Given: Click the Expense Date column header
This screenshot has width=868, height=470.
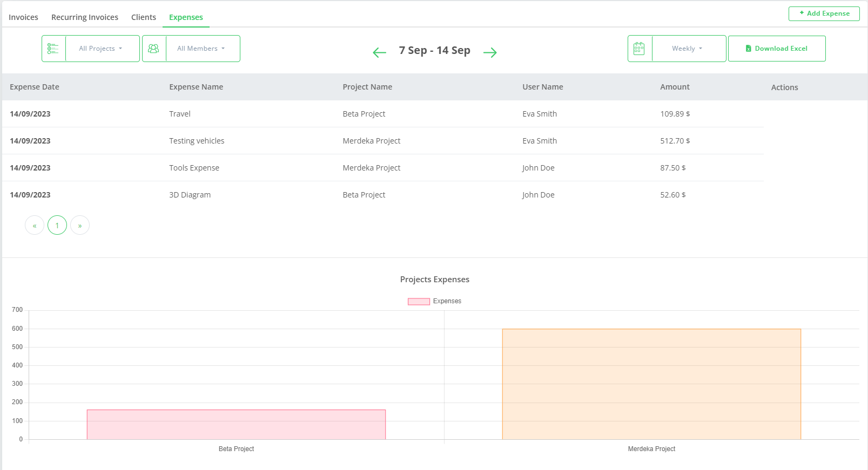Looking at the screenshot, I should pos(35,87).
